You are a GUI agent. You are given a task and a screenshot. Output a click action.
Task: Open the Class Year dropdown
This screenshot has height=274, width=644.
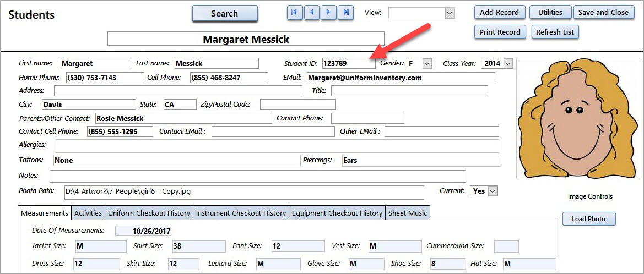507,63
